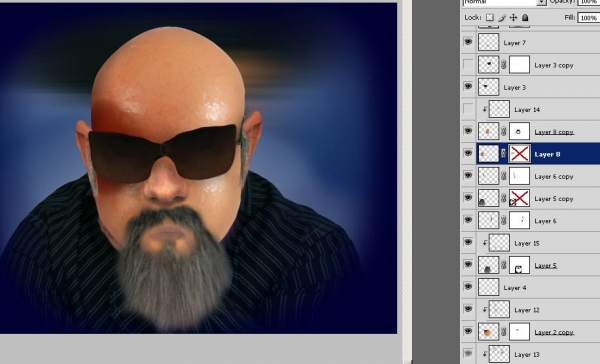
Task: Select the layer mask of Layer 5
Action: pyautogui.click(x=519, y=264)
